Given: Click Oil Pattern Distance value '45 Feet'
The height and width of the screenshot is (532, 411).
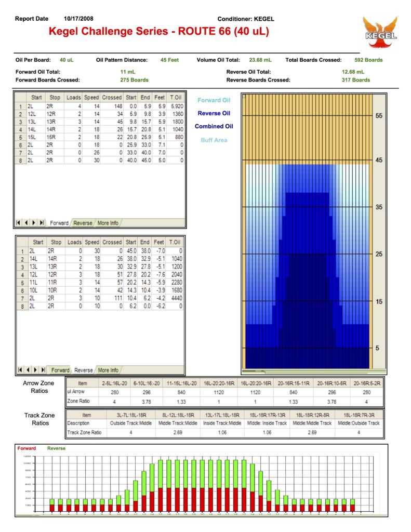Looking at the screenshot, I should (x=169, y=60).
